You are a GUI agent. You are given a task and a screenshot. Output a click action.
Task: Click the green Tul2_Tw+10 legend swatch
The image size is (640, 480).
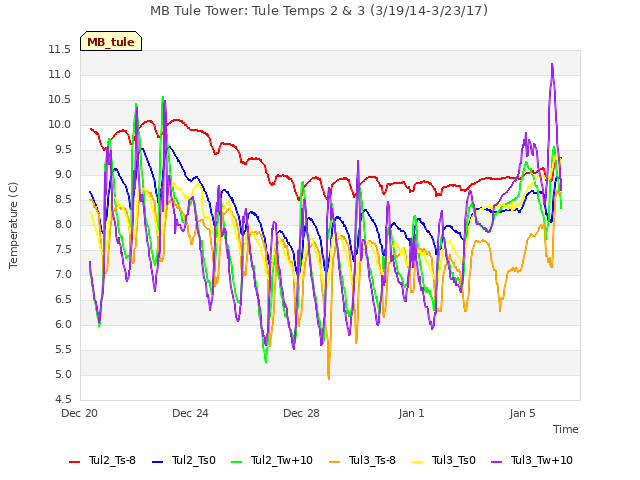tap(236, 462)
